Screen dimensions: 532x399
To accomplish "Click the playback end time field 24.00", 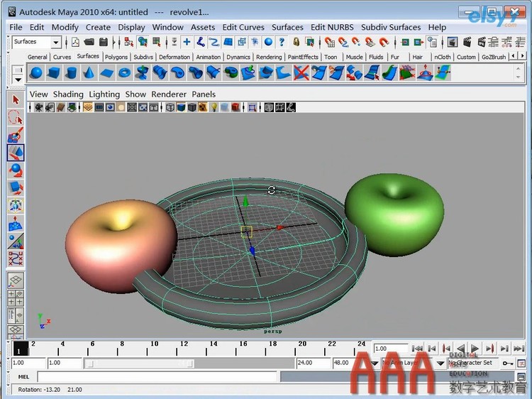I will pos(313,363).
